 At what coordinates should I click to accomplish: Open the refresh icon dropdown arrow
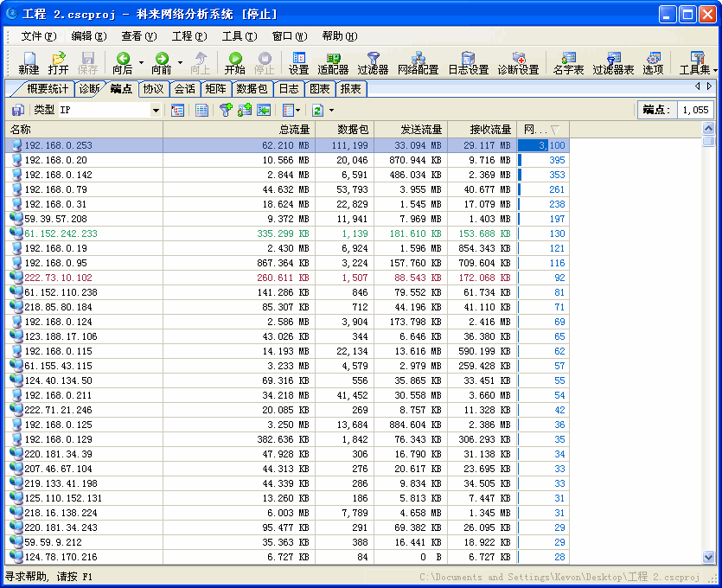[x=331, y=111]
